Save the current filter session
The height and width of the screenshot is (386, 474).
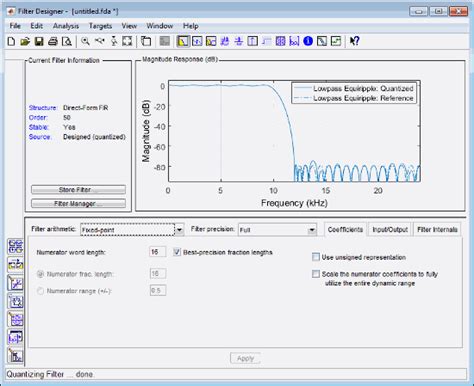39,41
